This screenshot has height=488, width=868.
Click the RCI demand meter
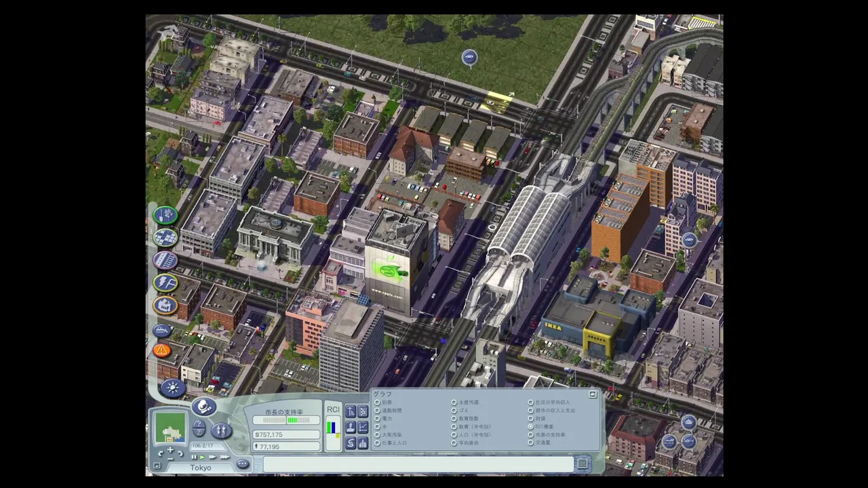pyautogui.click(x=334, y=433)
